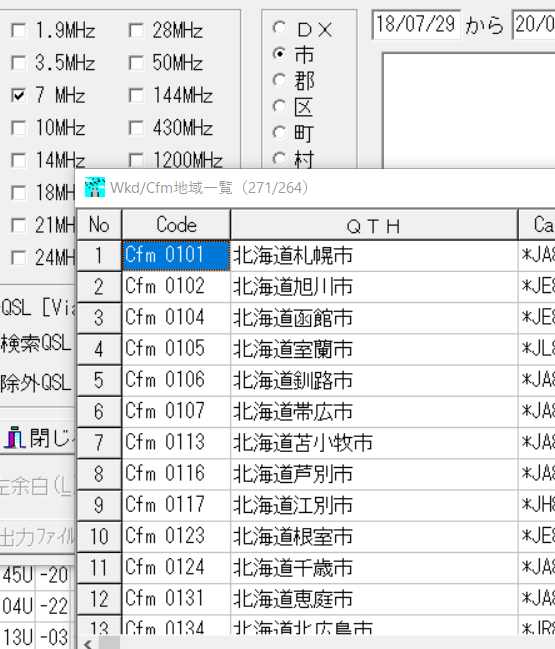This screenshot has width=555, height=649.
Task: Enable the 14MHz band checkbox
Action: pyautogui.click(x=19, y=161)
